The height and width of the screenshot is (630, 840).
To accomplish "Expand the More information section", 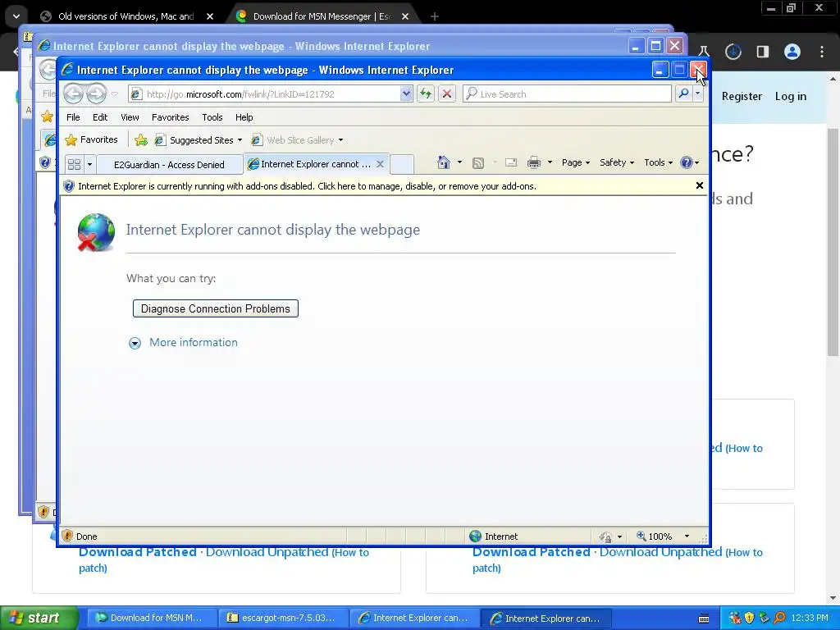I will click(183, 342).
